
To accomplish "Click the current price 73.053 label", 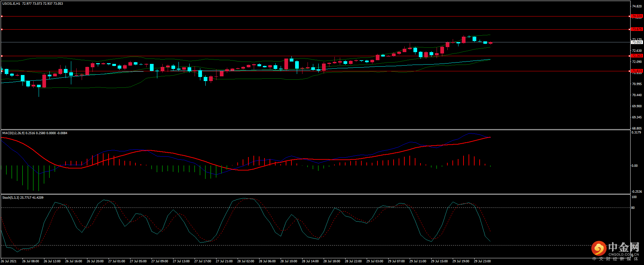I will [637, 42].
